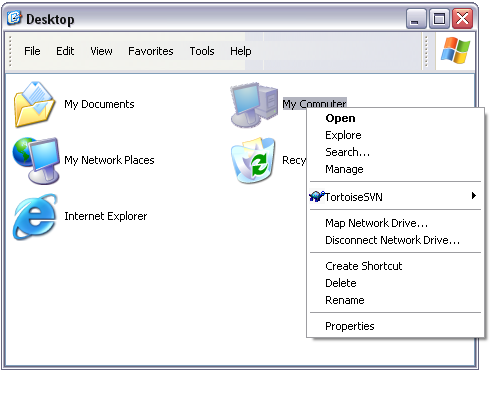Click the Desktop title bar icon
Screen dimensions: 500x400
(14, 18)
